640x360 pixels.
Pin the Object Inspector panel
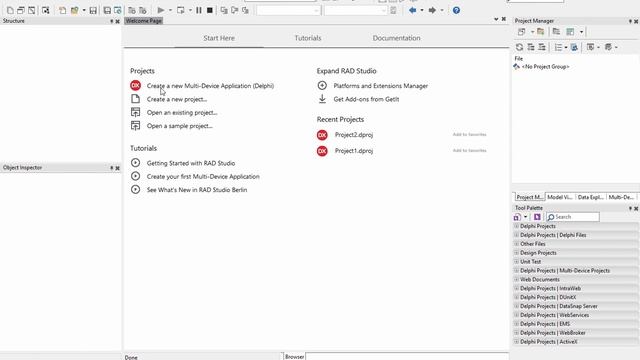[111, 168]
